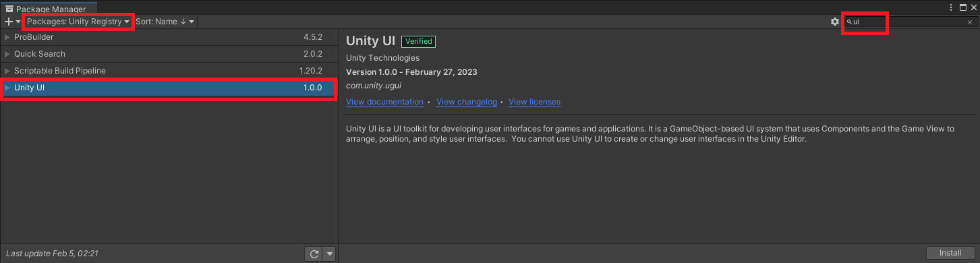
Task: Click the refresh package list icon
Action: pyautogui.click(x=314, y=254)
